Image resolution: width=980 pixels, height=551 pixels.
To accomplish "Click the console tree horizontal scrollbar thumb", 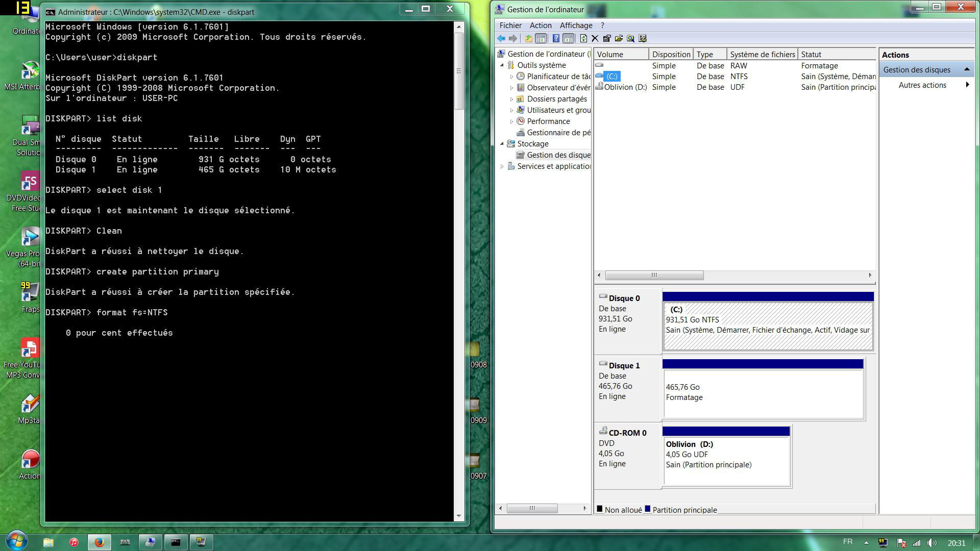I will (x=532, y=509).
